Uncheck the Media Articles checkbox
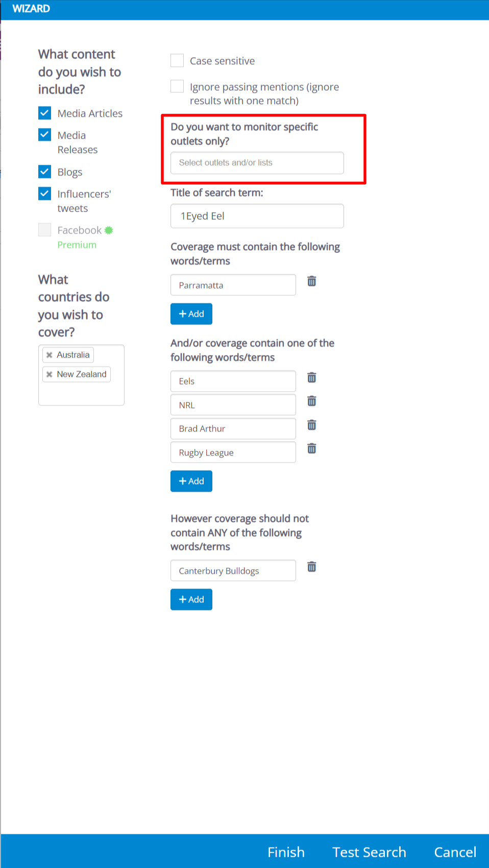This screenshot has height=868, width=489. pyautogui.click(x=45, y=113)
